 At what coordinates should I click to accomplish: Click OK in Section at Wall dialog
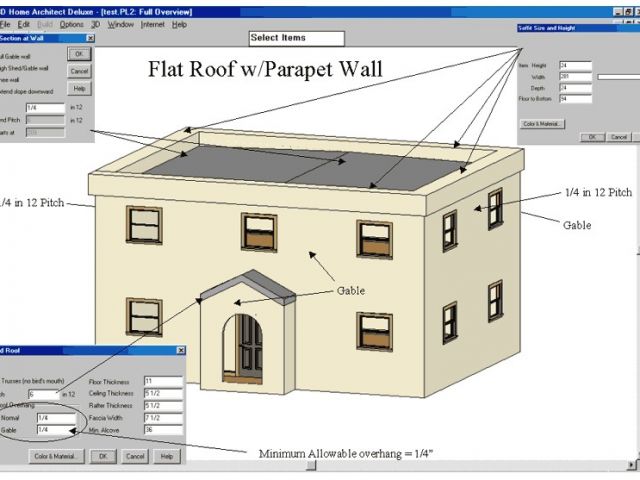point(79,54)
